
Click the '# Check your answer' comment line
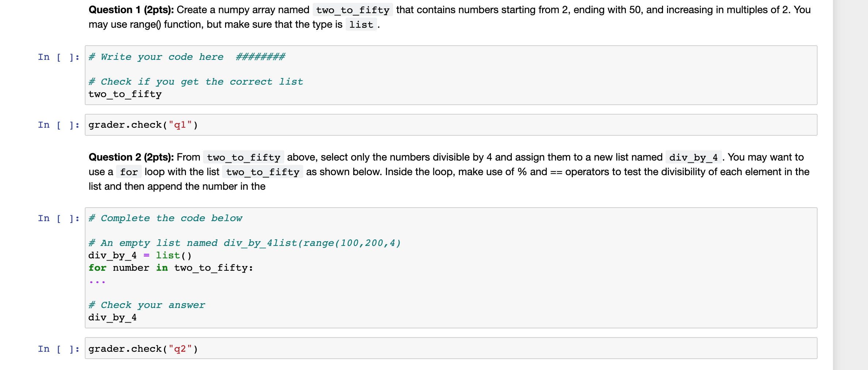point(147,305)
